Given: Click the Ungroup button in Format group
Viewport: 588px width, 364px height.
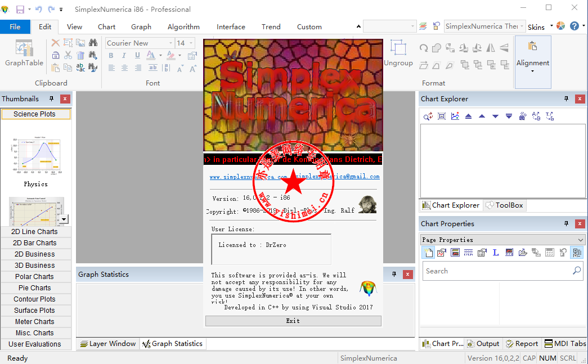Looking at the screenshot, I should [x=398, y=53].
